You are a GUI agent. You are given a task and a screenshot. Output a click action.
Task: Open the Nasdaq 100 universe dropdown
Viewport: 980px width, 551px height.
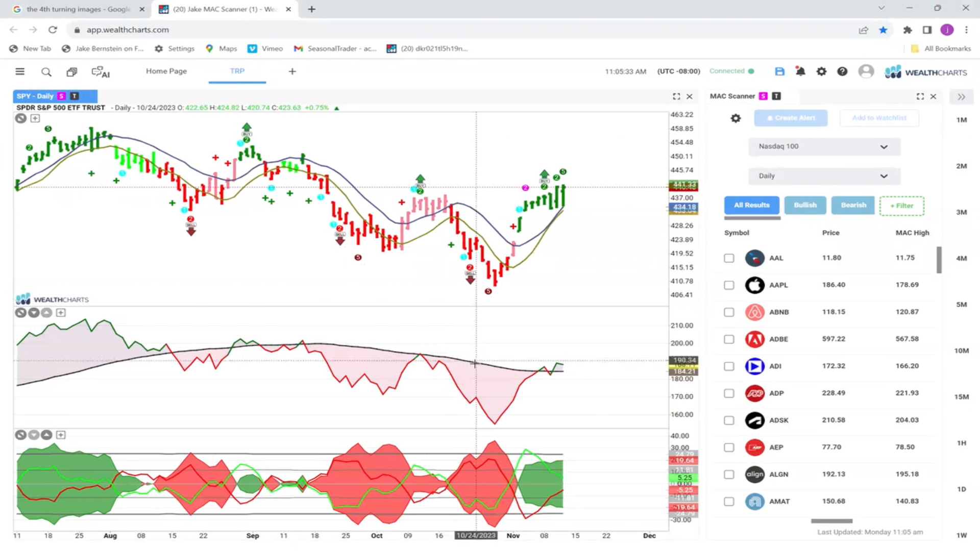(x=824, y=146)
